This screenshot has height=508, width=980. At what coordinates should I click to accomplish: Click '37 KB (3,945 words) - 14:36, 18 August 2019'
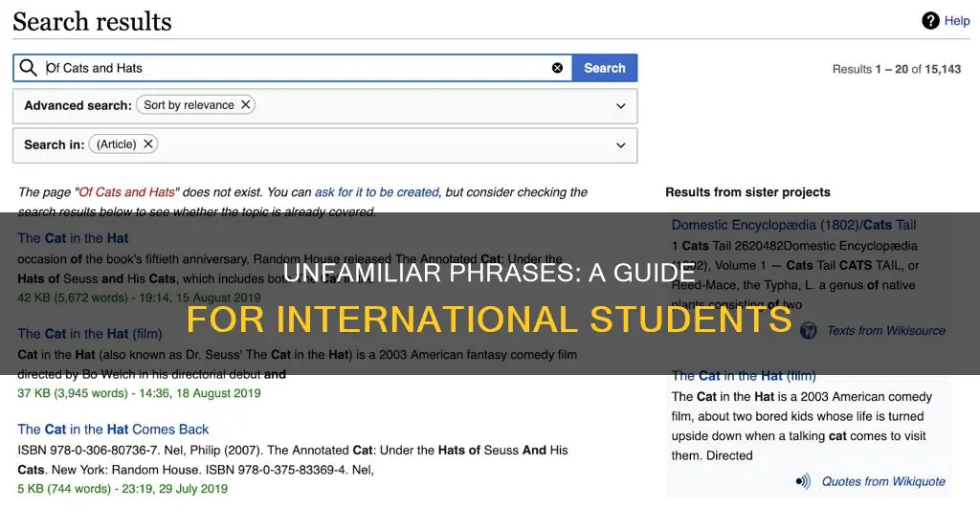point(140,393)
